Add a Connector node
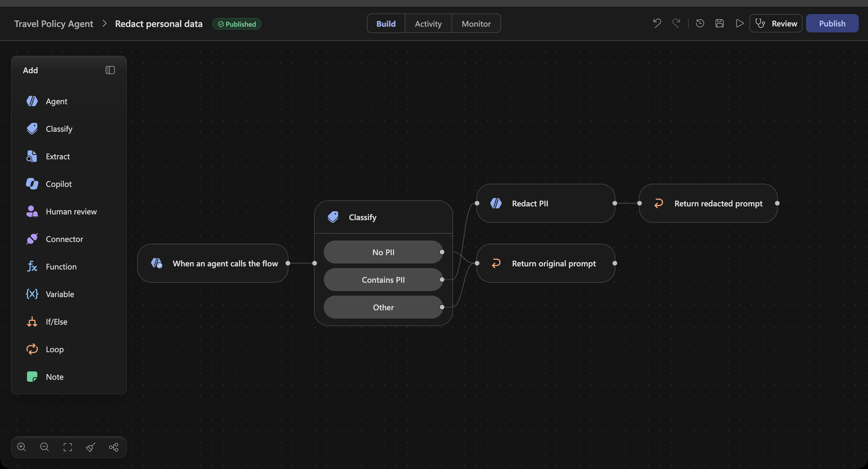This screenshot has width=868, height=469. (x=68, y=239)
